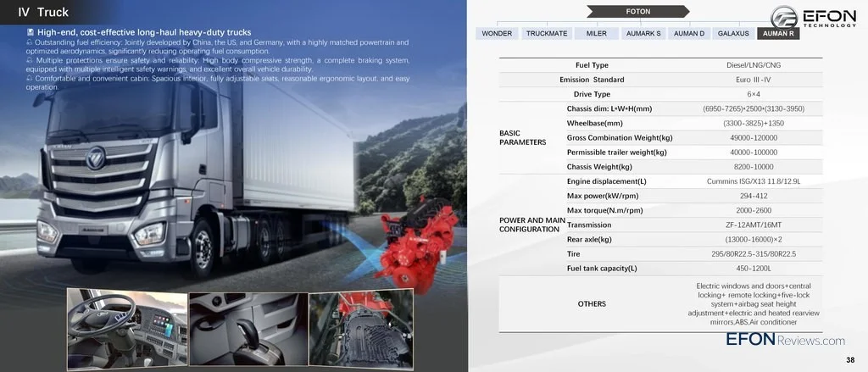The height and width of the screenshot is (372, 868).
Task: Click the 'ZF-12AMT/16MT' value
Action: click(x=754, y=225)
